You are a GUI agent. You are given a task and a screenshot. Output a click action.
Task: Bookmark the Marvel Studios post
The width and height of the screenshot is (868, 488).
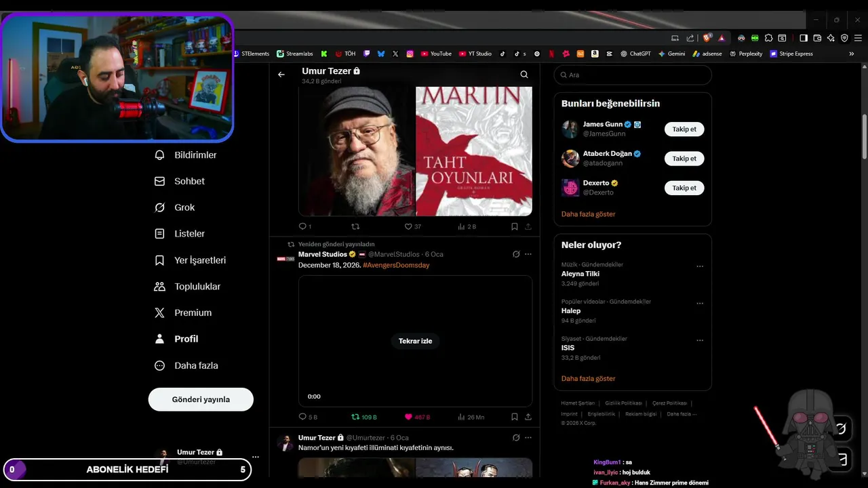(x=515, y=417)
